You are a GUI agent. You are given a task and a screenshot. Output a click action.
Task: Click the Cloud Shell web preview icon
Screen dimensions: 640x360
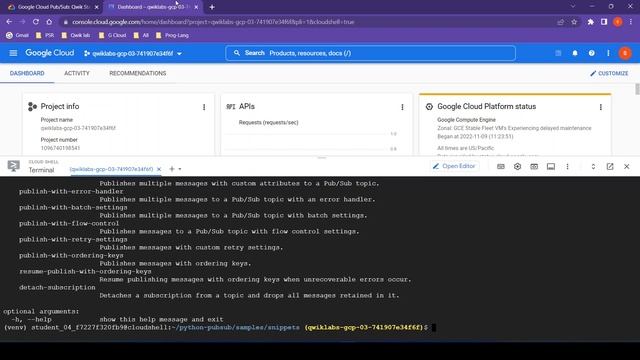534,167
